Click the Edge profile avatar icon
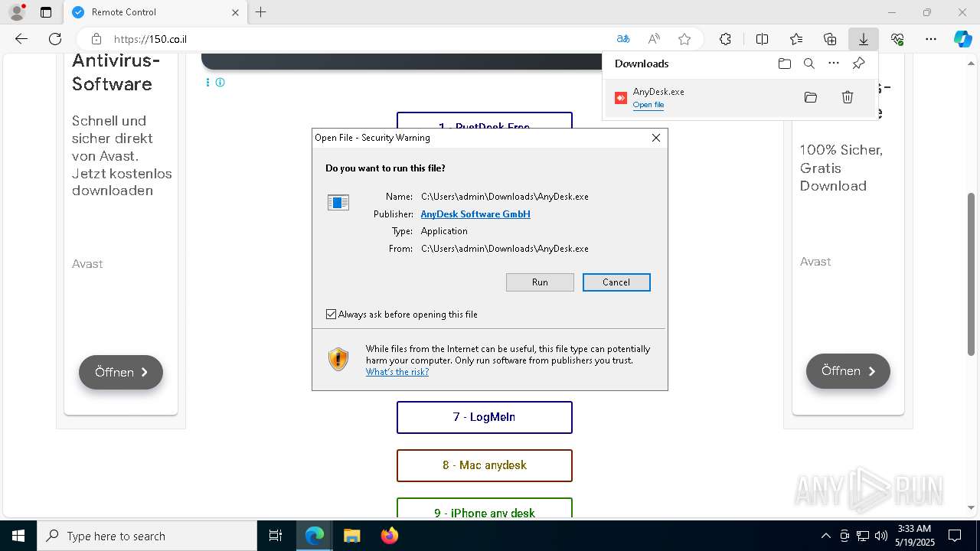 pyautogui.click(x=17, y=12)
